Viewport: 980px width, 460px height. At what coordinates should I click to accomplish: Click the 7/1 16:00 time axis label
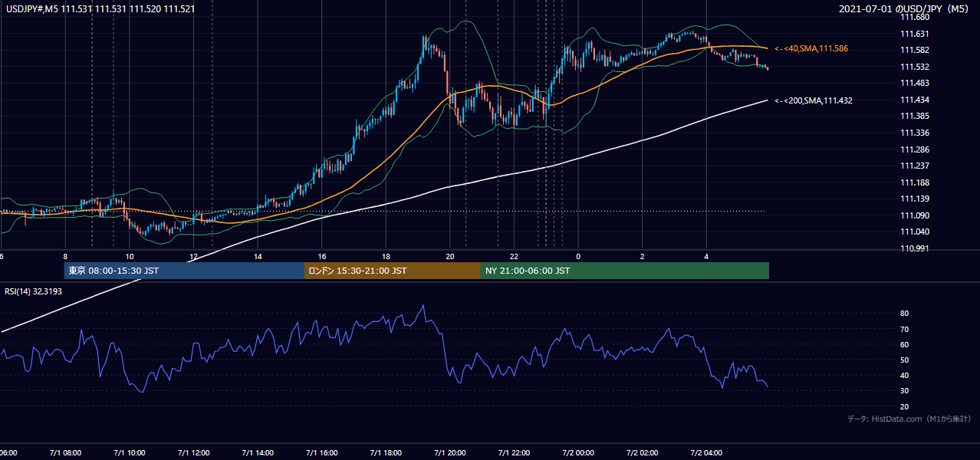(321, 453)
